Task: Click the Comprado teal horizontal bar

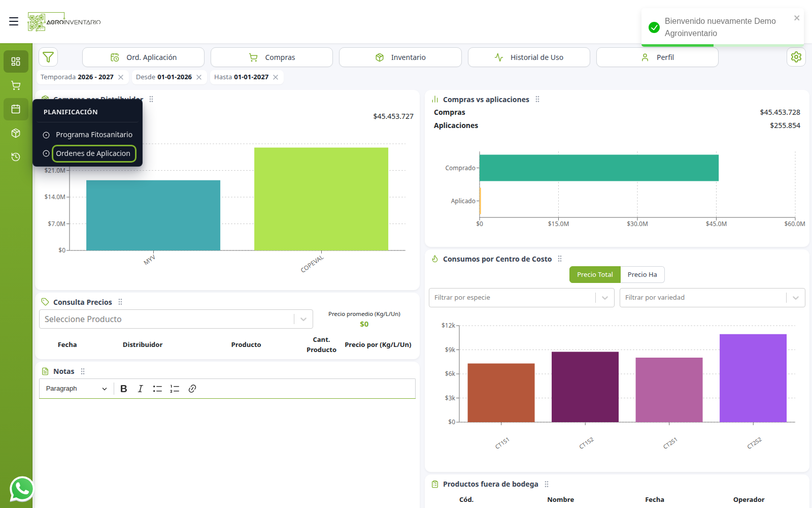Action: coord(599,168)
